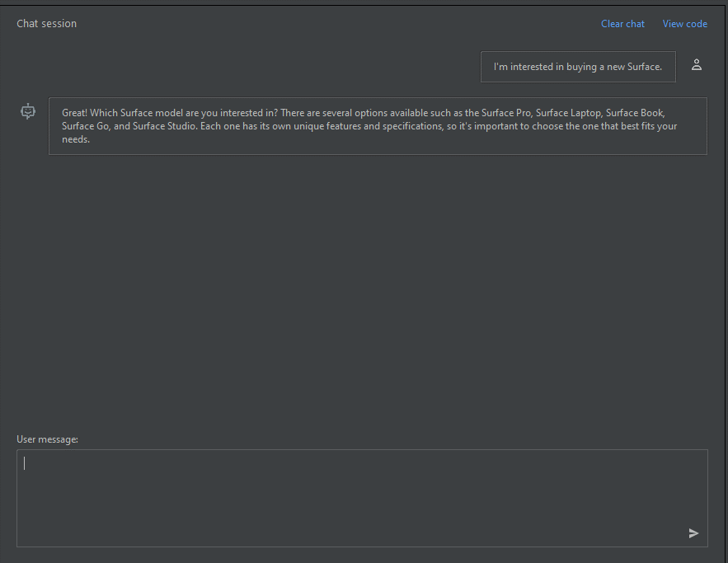Click the final word "needs." in the reply

coord(76,139)
